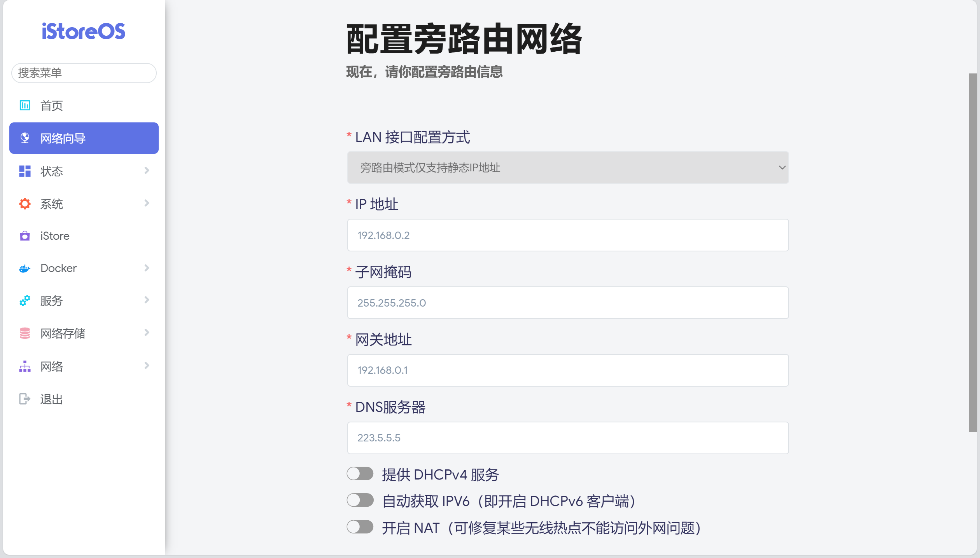Image resolution: width=980 pixels, height=558 pixels.
Task: Click the 网络 topology icon
Action: point(25,366)
